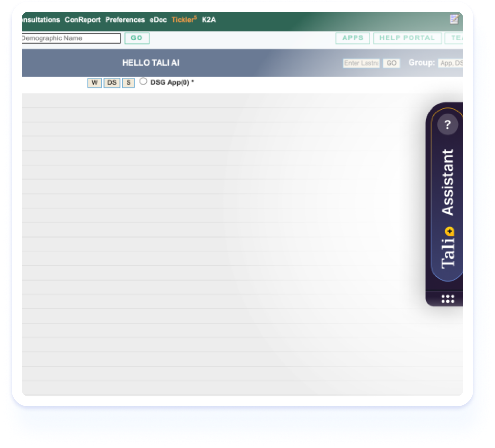The image size is (495, 448).
Task: Open the Group dropdown
Action: 451,63
